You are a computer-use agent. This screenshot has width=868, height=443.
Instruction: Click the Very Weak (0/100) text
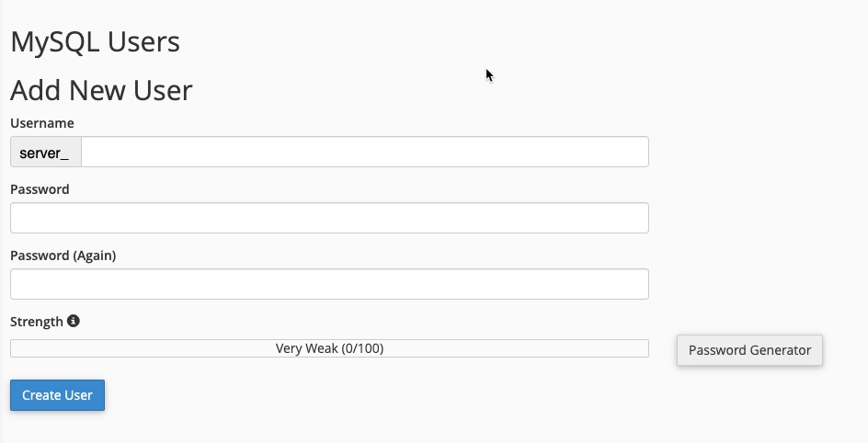(x=329, y=349)
